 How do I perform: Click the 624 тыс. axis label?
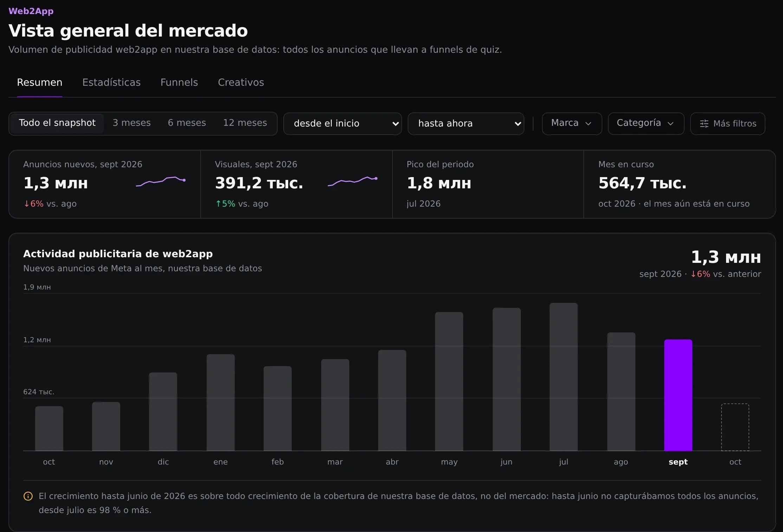[39, 392]
